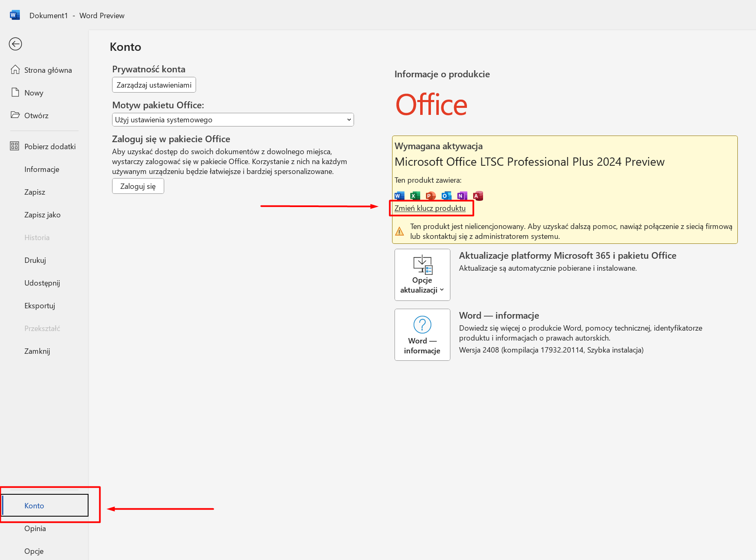Viewport: 756px width, 560px height.
Task: Open Udostępnij share page
Action: click(x=44, y=283)
